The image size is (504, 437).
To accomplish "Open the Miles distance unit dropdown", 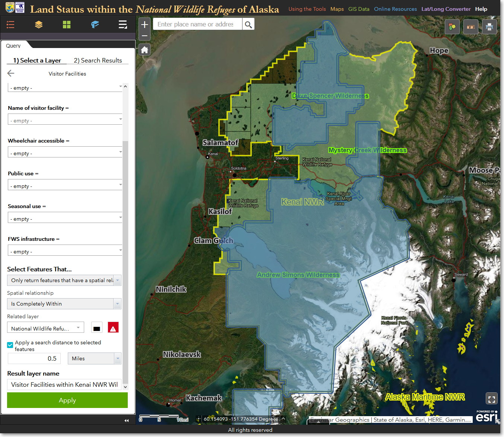I will click(x=94, y=358).
